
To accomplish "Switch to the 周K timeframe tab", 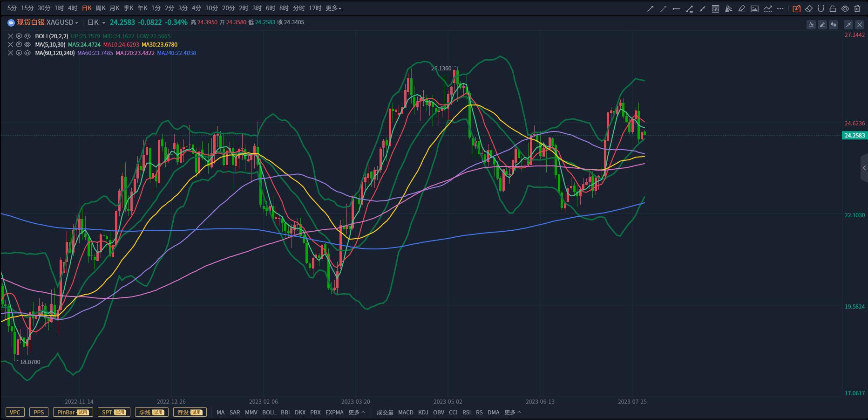I will click(x=100, y=8).
